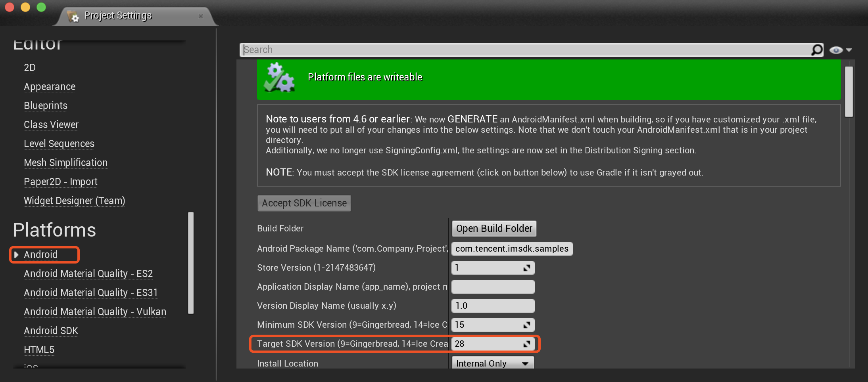This screenshot has width=868, height=382.
Task: Click the platform writeable status icon
Action: (x=279, y=77)
